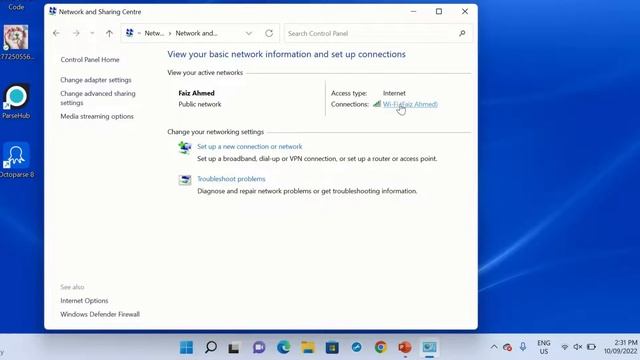Open the Chat app on the taskbar

pos(259,347)
